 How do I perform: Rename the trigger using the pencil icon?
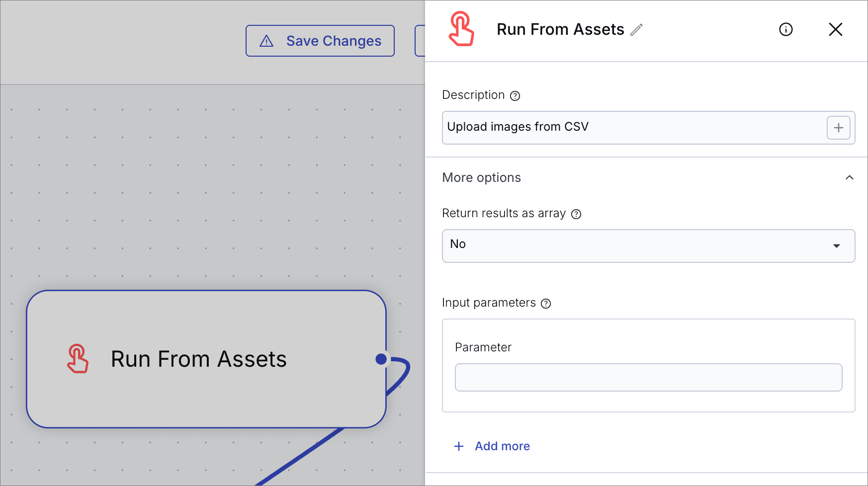[x=636, y=30]
